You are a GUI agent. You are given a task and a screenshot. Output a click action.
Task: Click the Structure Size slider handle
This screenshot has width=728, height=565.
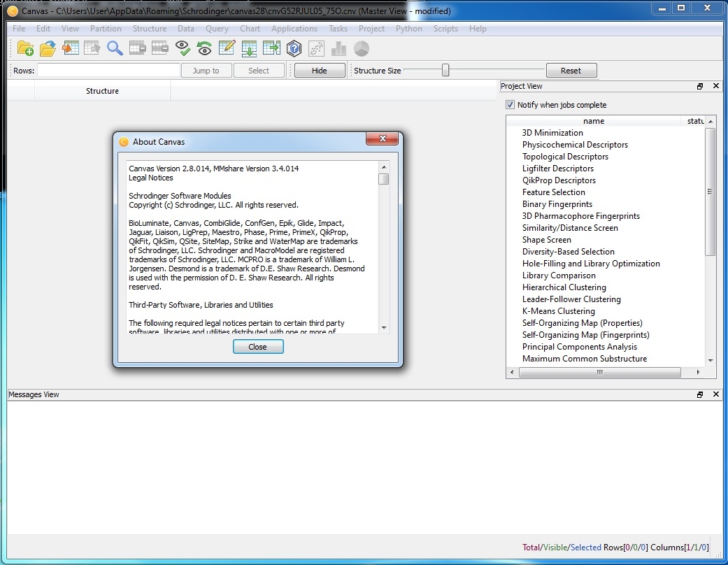[445, 70]
